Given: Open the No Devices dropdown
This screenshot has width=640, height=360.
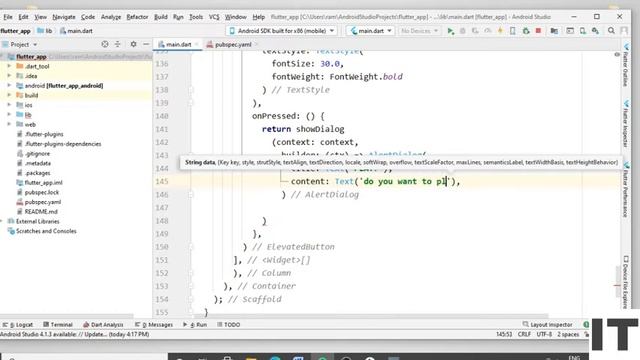Looking at the screenshot, I should click(x=419, y=31).
